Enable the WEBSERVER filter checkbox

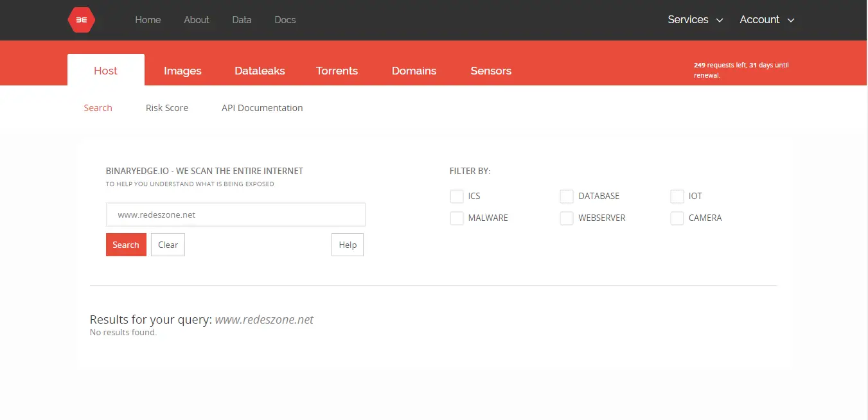tap(567, 218)
